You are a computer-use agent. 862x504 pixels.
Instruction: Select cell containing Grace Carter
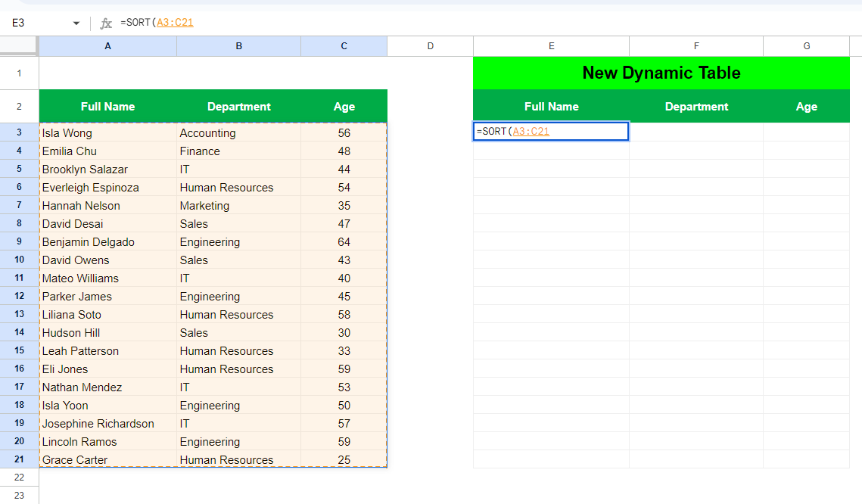(107, 459)
